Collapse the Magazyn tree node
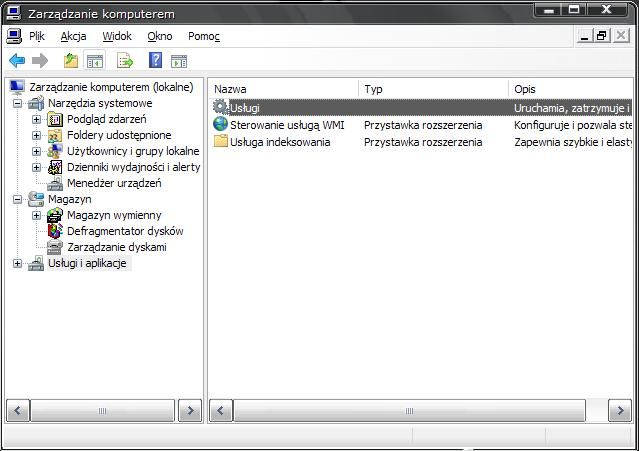This screenshot has width=639, height=451. [x=17, y=199]
